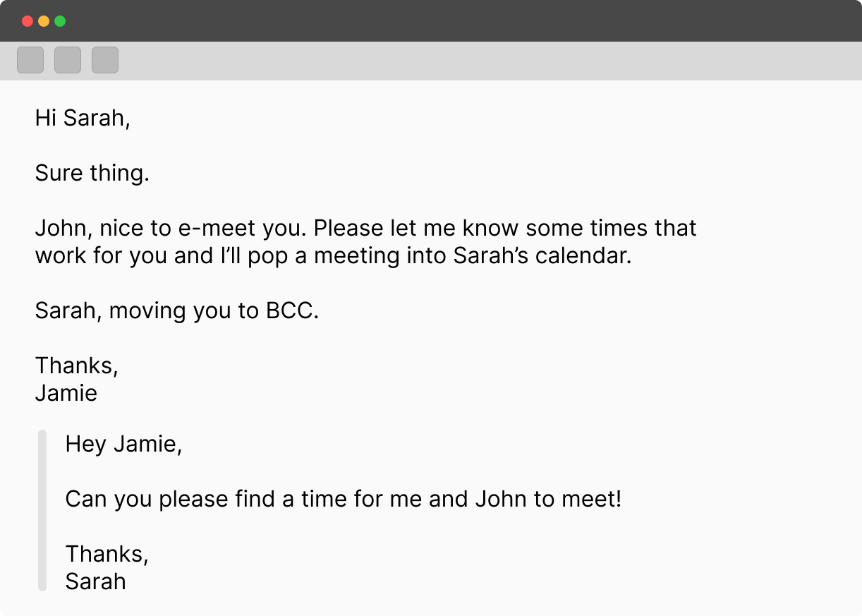The width and height of the screenshot is (862, 616).
Task: Close the window with the red button
Action: pos(28,21)
